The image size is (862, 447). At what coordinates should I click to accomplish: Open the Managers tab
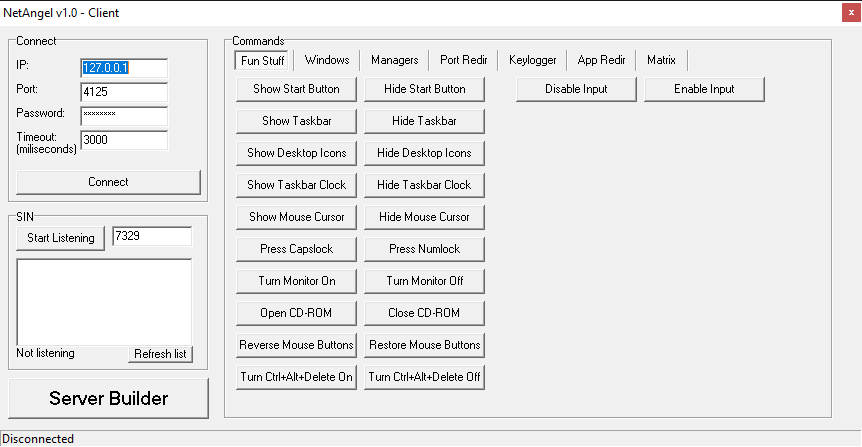[x=394, y=60]
